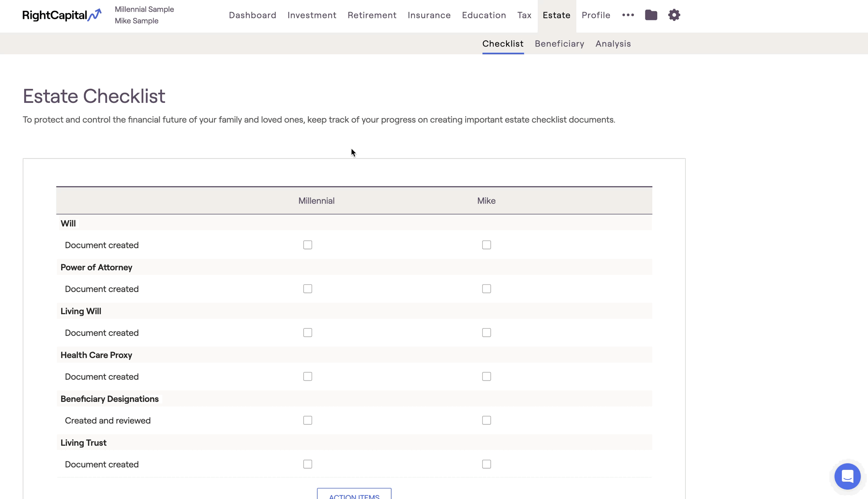The height and width of the screenshot is (499, 868).
Task: Click the RightCapital logo
Action: tap(62, 15)
